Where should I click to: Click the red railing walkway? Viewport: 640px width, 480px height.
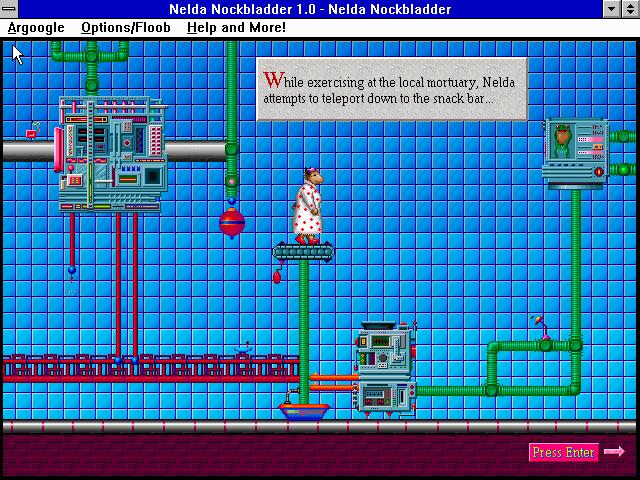click(151, 368)
